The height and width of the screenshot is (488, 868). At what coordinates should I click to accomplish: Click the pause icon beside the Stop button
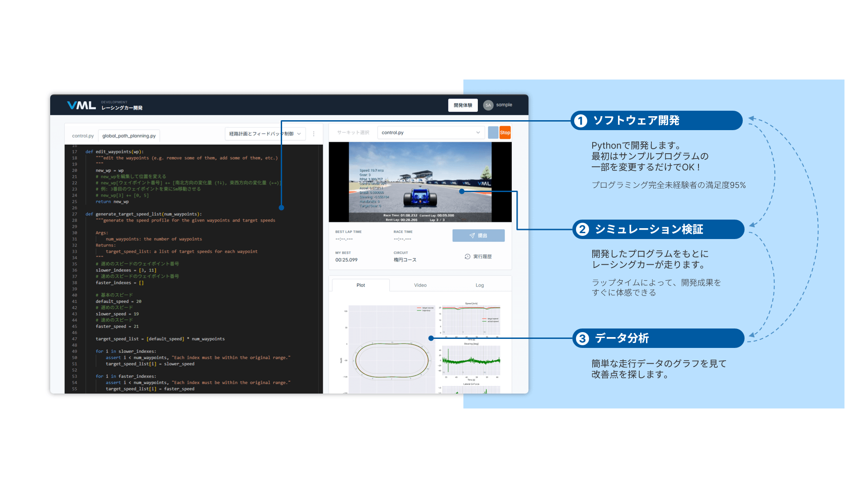coord(493,132)
